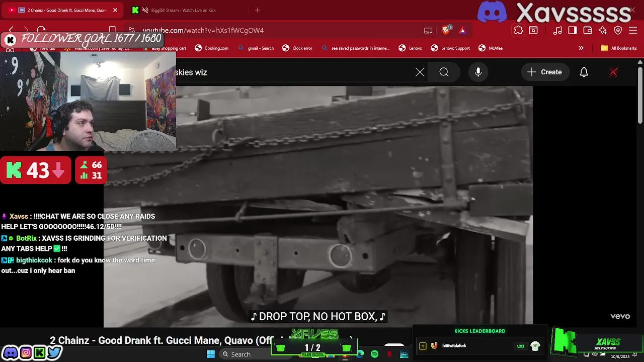Open a new browser tab with plus button
Screen dimensions: 644x362
(x=258, y=10)
